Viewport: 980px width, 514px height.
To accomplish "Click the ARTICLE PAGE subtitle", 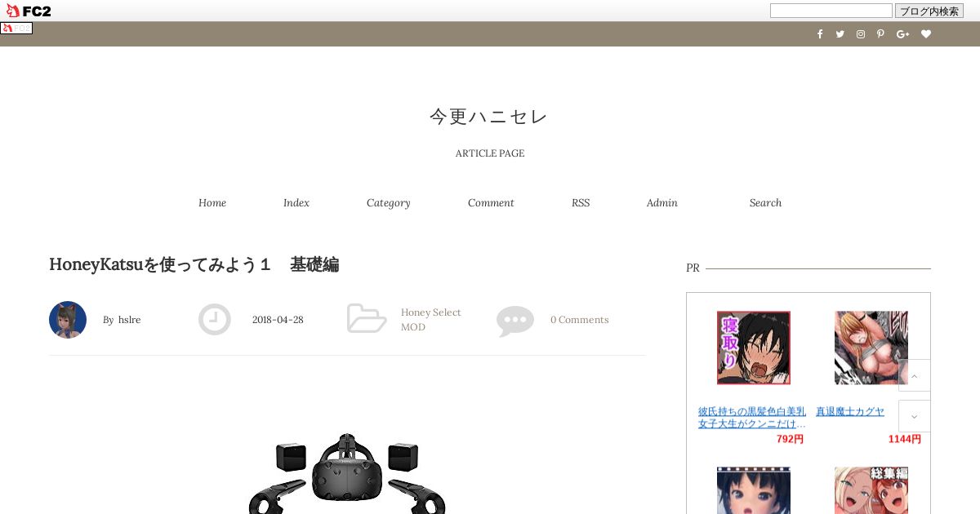I will click(x=490, y=153).
